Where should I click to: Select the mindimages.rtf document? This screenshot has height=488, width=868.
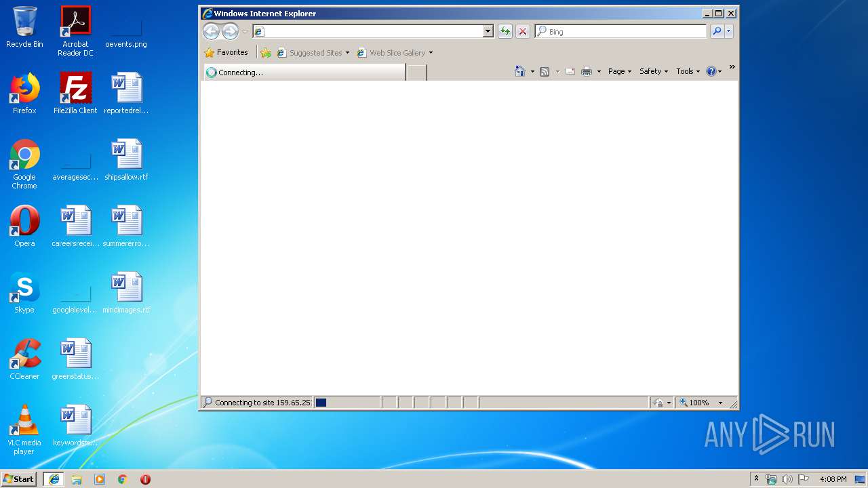pos(126,293)
